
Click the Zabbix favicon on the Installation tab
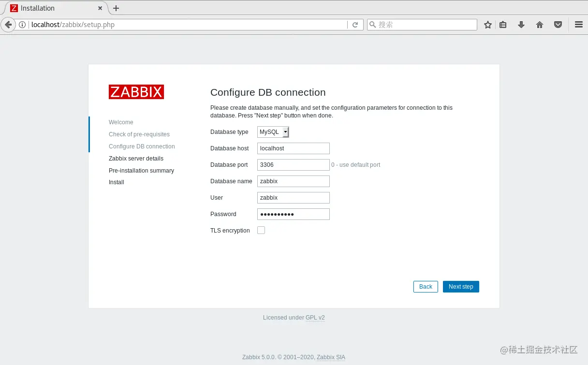(x=14, y=8)
